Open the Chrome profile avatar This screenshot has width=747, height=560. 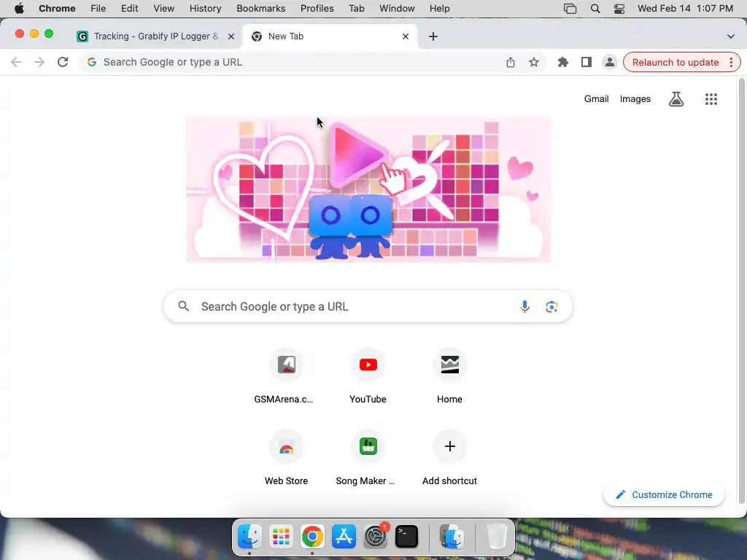[609, 63]
